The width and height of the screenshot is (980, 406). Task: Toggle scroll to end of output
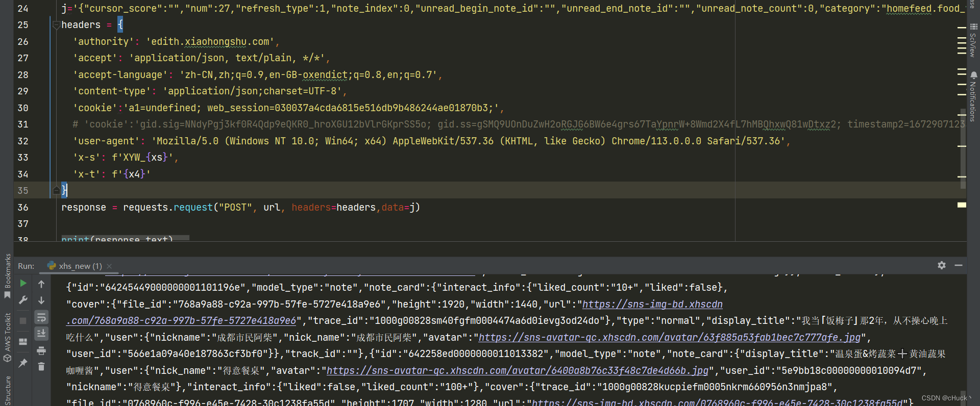pyautogui.click(x=41, y=334)
